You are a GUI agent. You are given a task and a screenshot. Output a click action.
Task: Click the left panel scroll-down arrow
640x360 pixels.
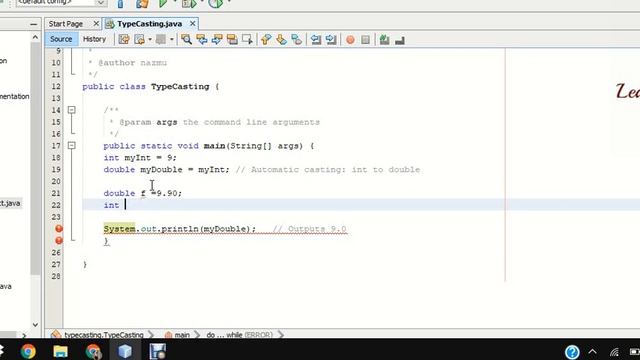point(35,325)
